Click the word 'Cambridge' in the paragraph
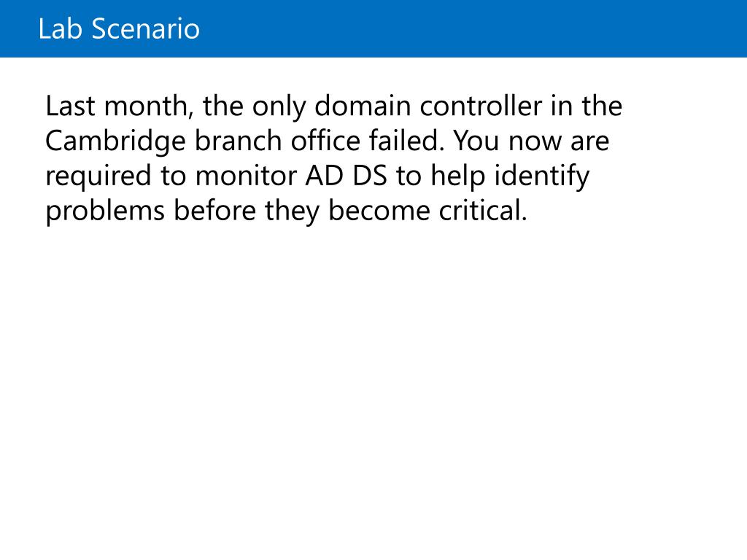Screen dimensions: 747x560 [x=114, y=141]
